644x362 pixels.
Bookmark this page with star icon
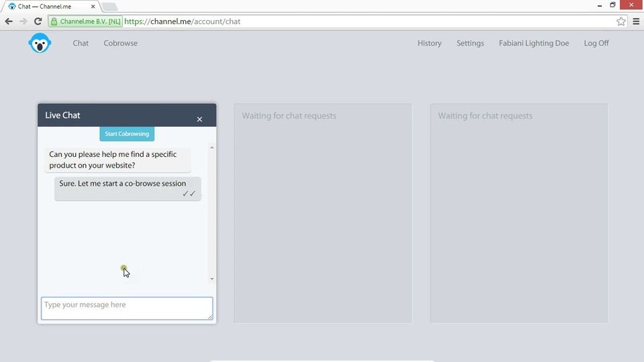[621, 21]
